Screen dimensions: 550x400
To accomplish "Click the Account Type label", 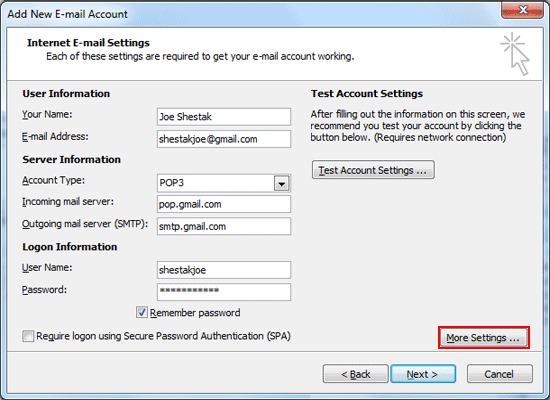I will click(53, 180).
